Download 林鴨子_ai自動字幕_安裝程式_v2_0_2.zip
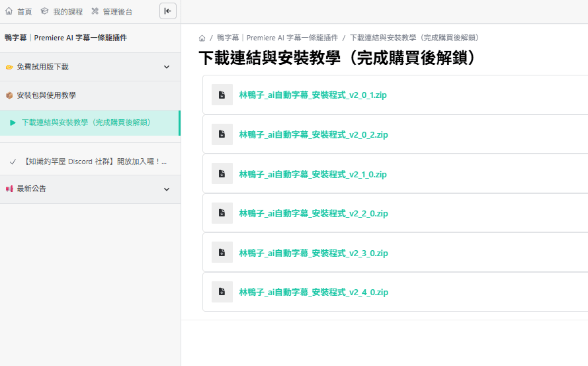The height and width of the screenshot is (366, 588). 314,134
